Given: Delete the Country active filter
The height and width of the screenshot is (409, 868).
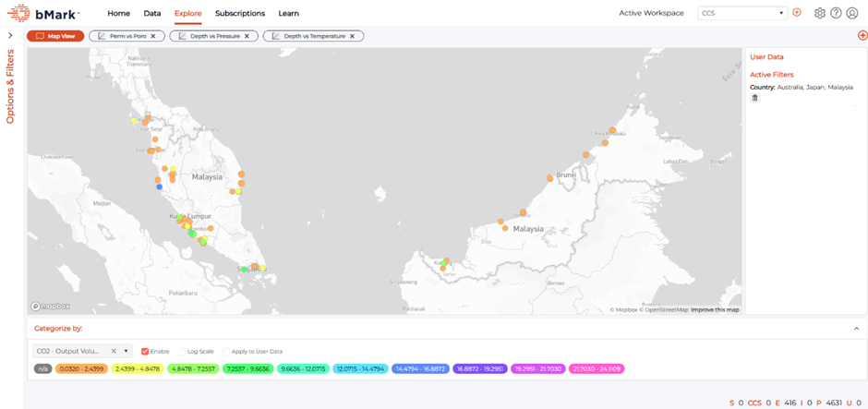Looking at the screenshot, I should [754, 98].
